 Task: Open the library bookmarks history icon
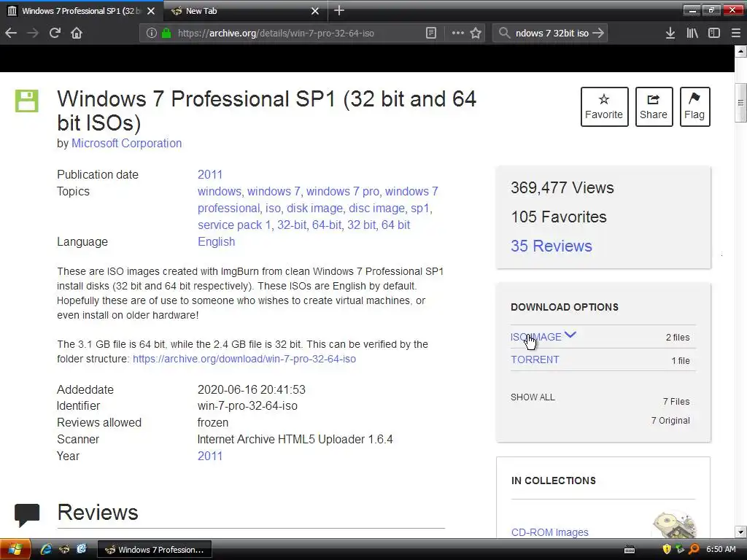pos(692,33)
